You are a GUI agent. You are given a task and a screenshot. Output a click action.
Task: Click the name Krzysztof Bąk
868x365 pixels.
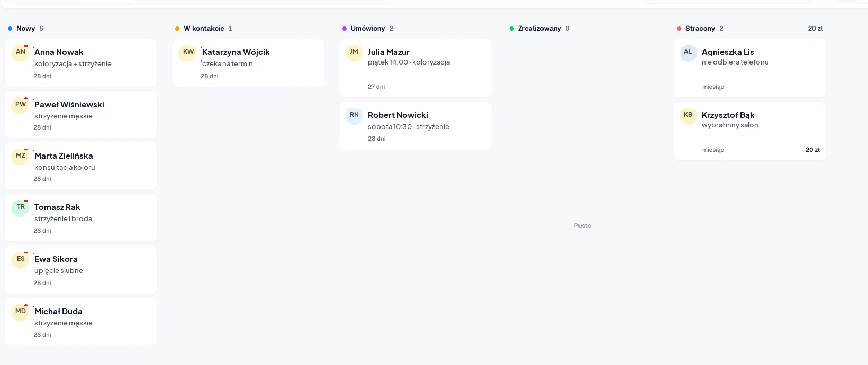[x=728, y=115]
